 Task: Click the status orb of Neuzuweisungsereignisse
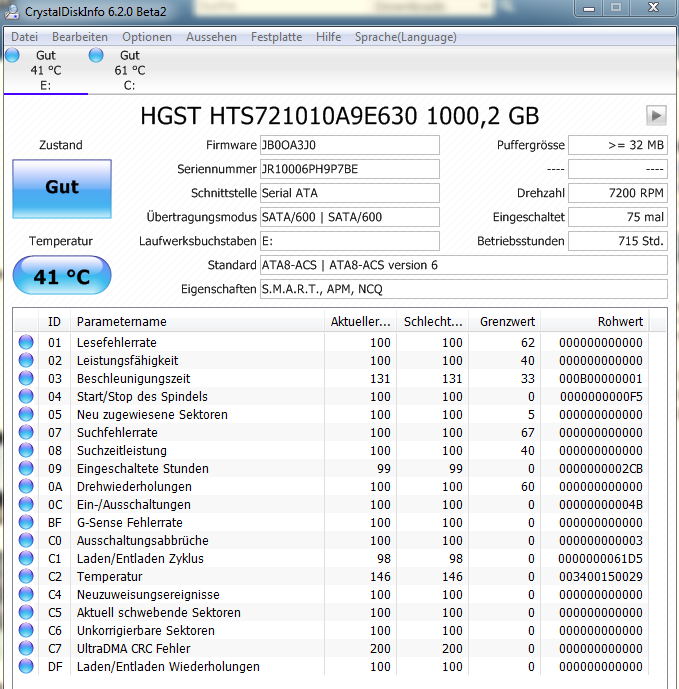click(x=26, y=594)
